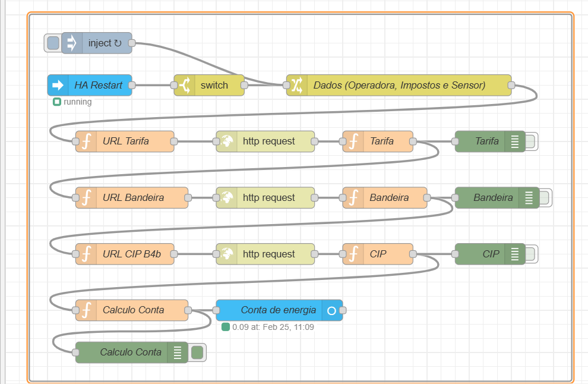Click the Calculo Conta debug input port
This screenshot has width=588, height=384.
click(76, 352)
